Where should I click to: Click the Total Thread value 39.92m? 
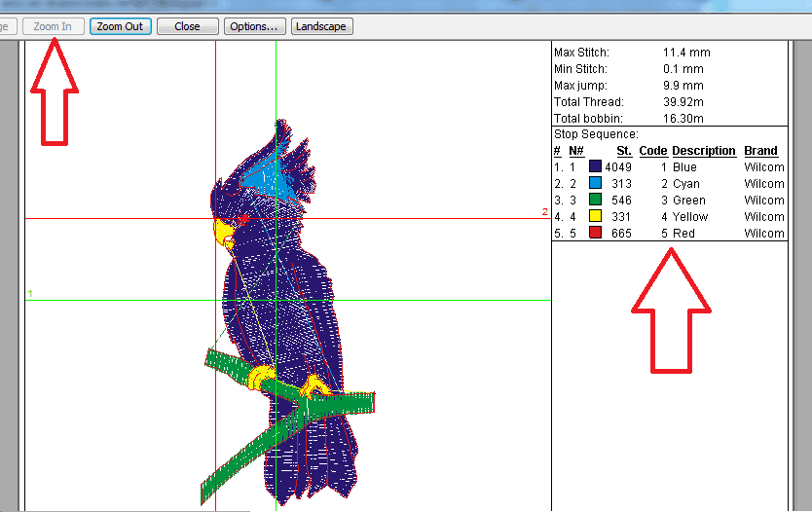click(x=683, y=102)
